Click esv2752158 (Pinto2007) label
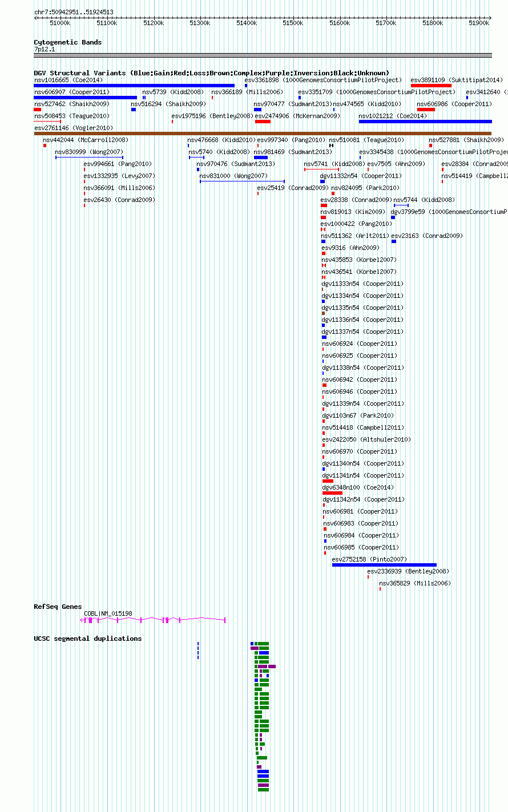The height and width of the screenshot is (812, 508). click(x=369, y=559)
